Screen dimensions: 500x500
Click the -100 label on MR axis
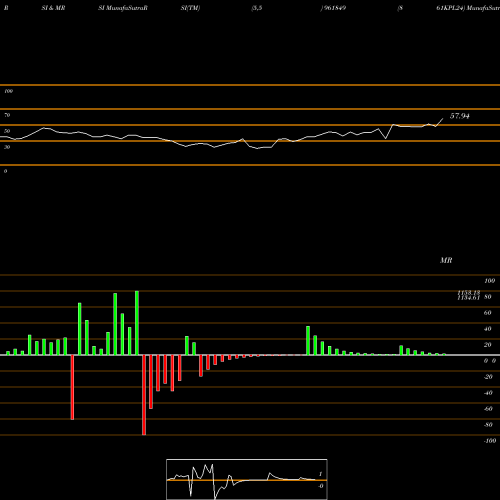(x=490, y=441)
